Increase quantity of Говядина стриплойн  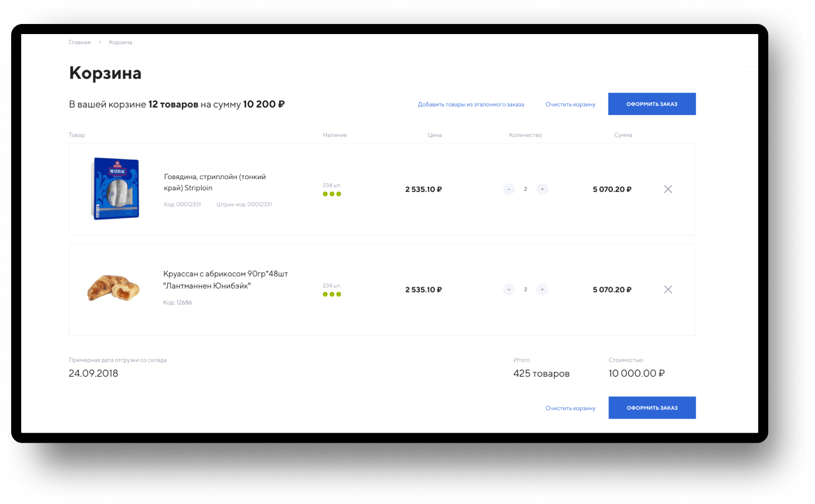542,189
